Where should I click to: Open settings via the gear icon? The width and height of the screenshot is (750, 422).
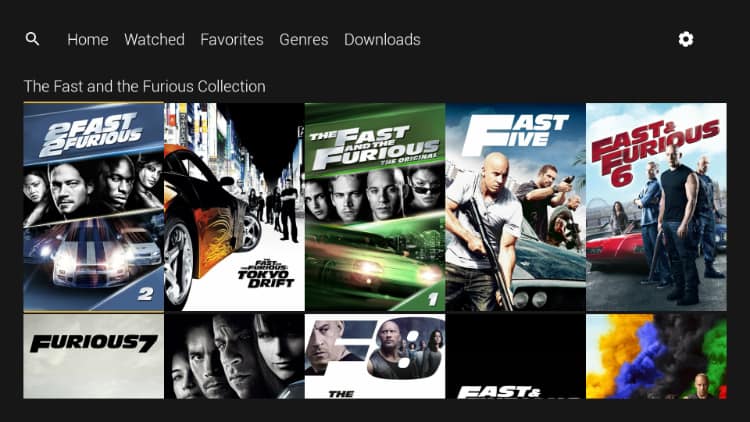[x=685, y=39]
